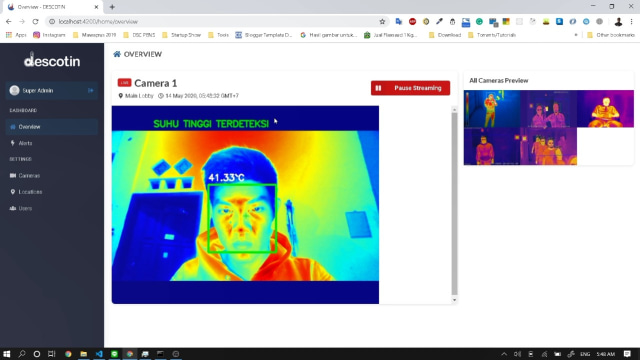Click the home icon beside OVERVIEW
Viewport: 640px width, 360px height.
117,54
